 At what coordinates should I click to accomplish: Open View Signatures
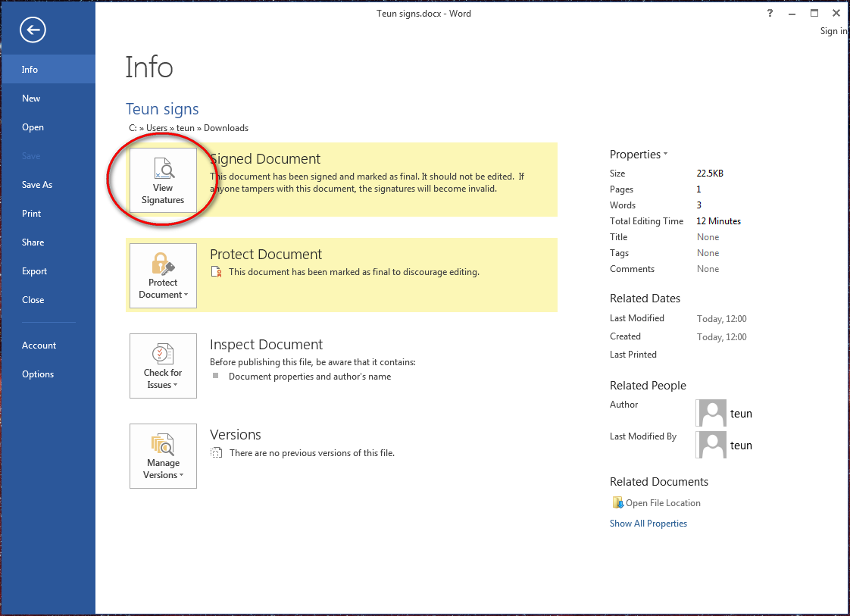coord(163,180)
